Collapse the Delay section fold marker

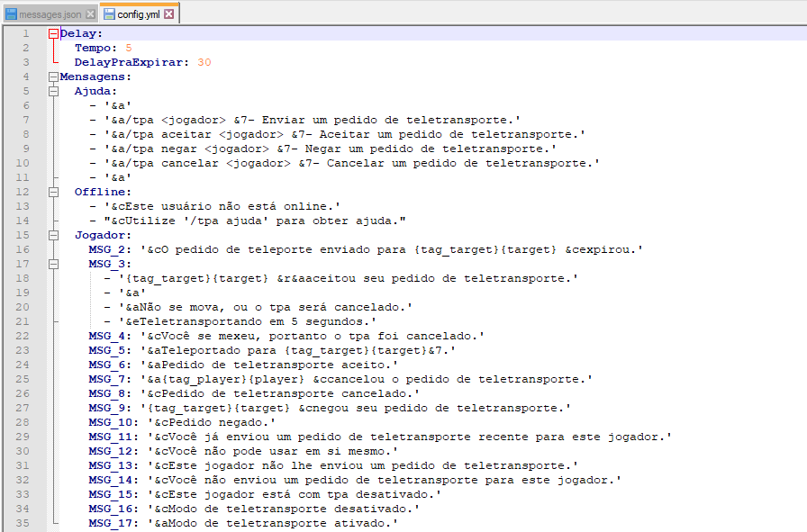(x=53, y=33)
